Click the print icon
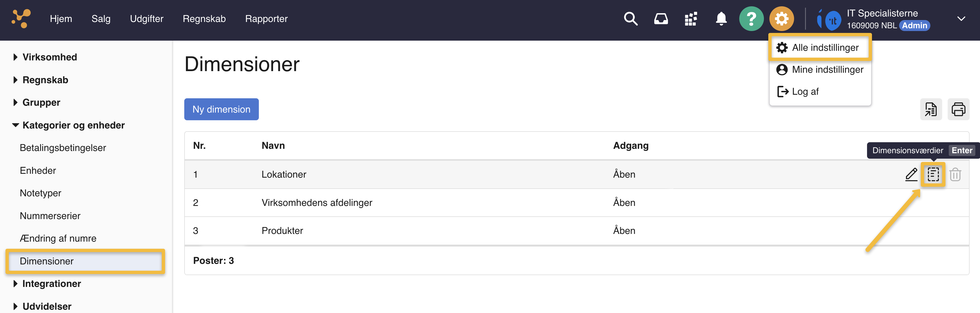Screen dimensions: 980x313 958,109
